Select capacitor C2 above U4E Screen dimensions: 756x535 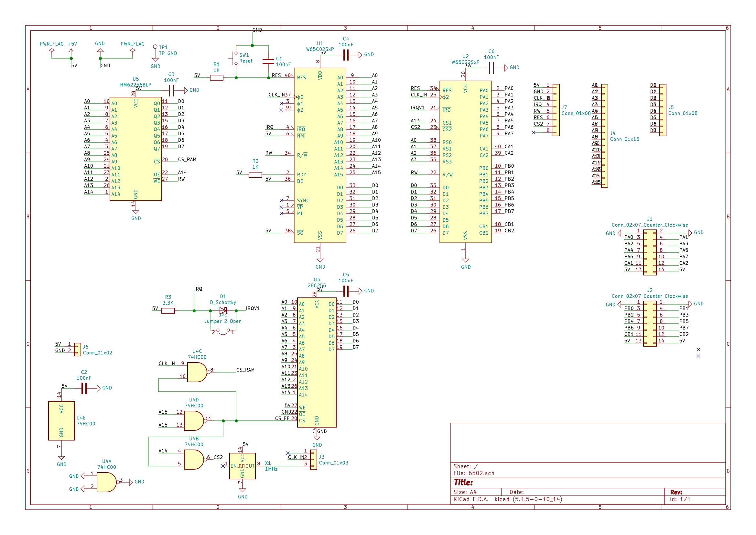pos(84,388)
